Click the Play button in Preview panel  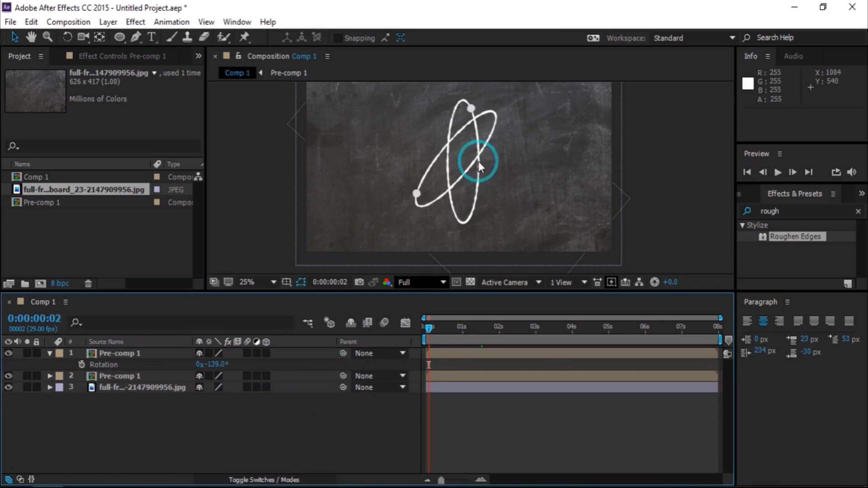coord(777,172)
